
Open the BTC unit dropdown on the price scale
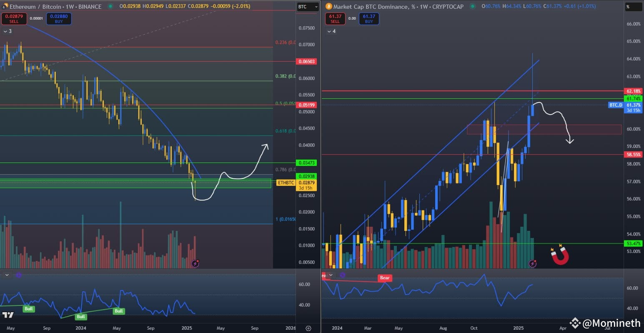click(x=308, y=7)
